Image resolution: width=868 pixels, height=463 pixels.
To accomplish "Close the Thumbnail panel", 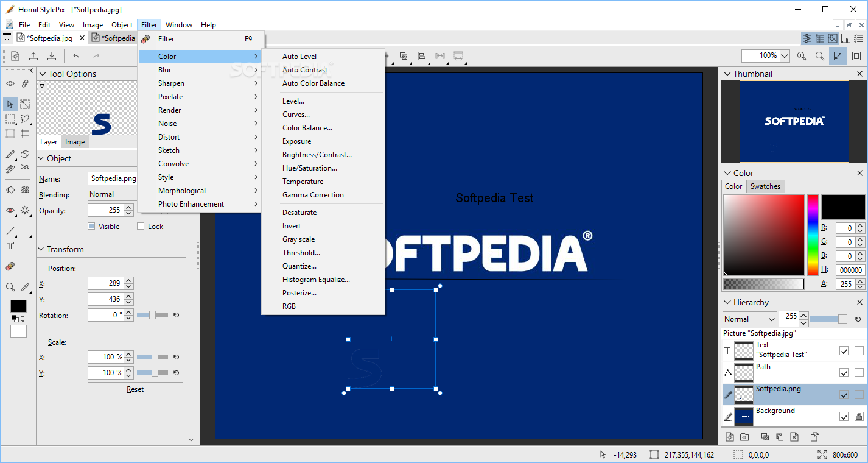I will 860,74.
